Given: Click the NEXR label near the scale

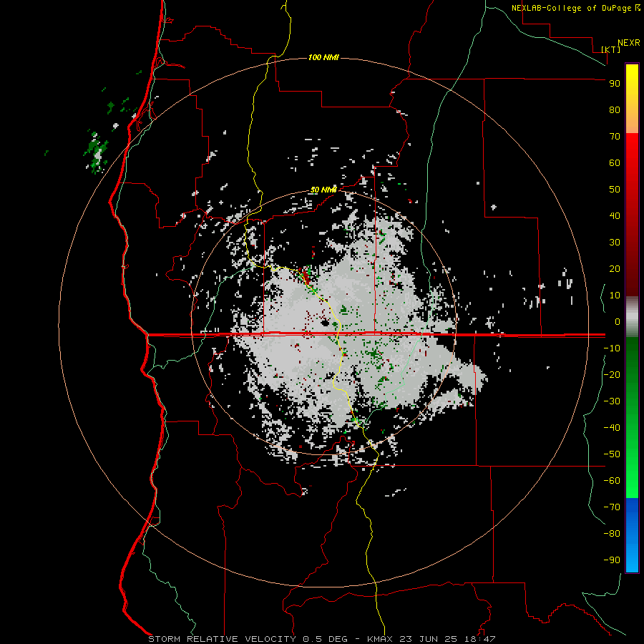Looking at the screenshot, I should (x=628, y=43).
